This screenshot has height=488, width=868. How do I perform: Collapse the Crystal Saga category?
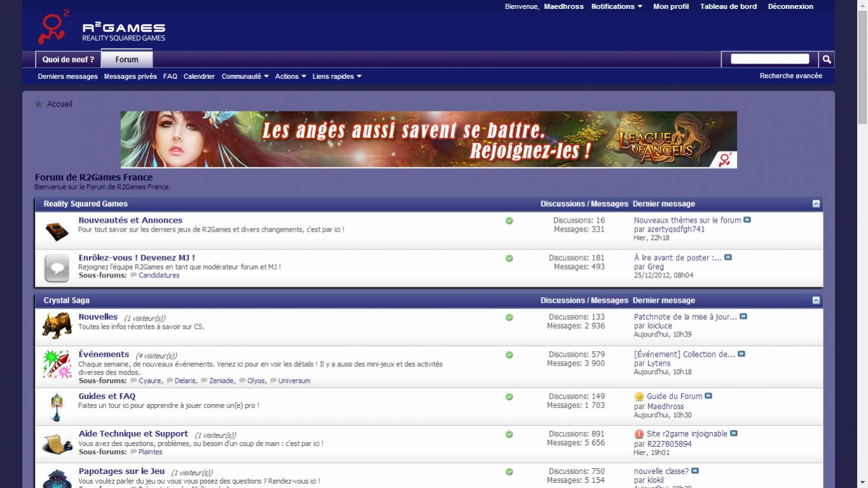tap(816, 300)
